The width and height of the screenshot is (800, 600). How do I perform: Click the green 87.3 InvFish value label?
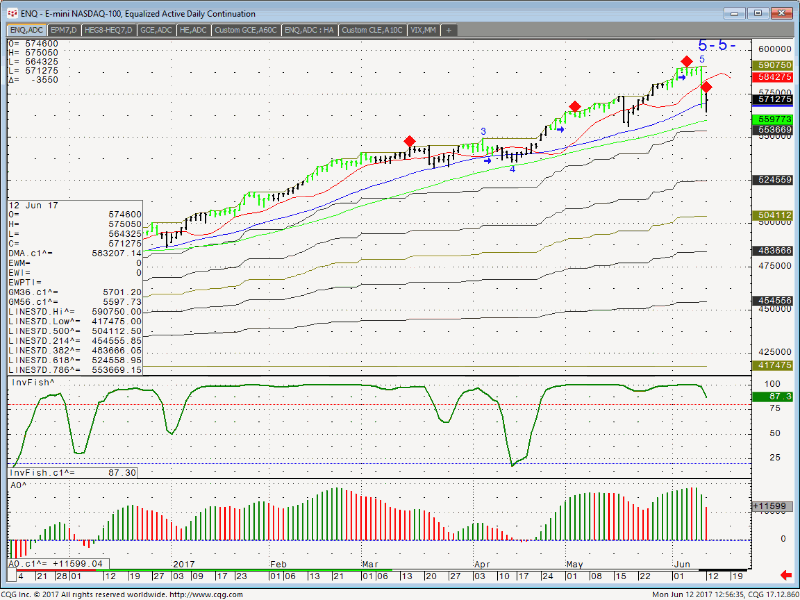click(x=772, y=397)
